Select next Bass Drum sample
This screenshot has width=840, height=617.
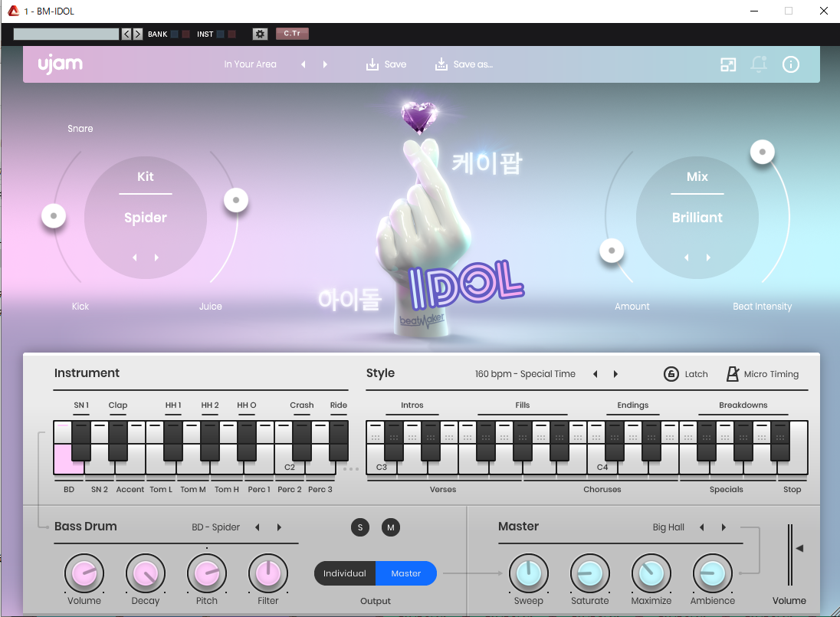279,527
